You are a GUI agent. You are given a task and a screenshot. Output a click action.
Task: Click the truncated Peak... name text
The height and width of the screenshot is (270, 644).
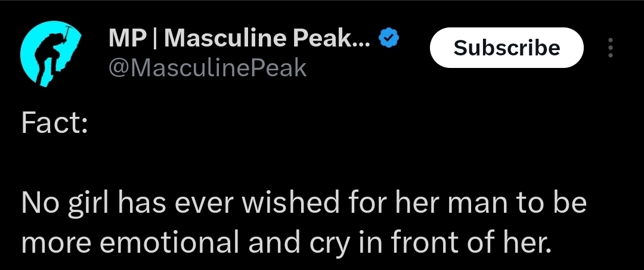pos(332,39)
